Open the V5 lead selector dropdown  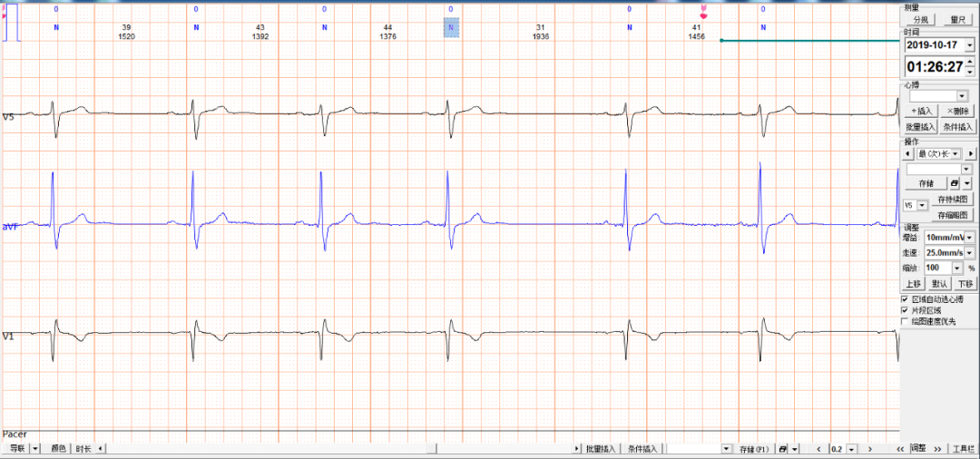tap(922, 205)
